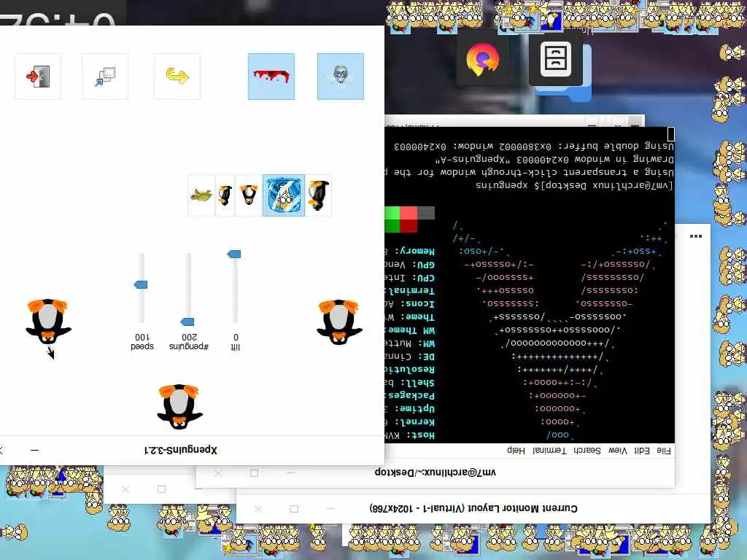Click the 'Kernel:' label in terminal output
The height and width of the screenshot is (560, 747).
(x=417, y=422)
